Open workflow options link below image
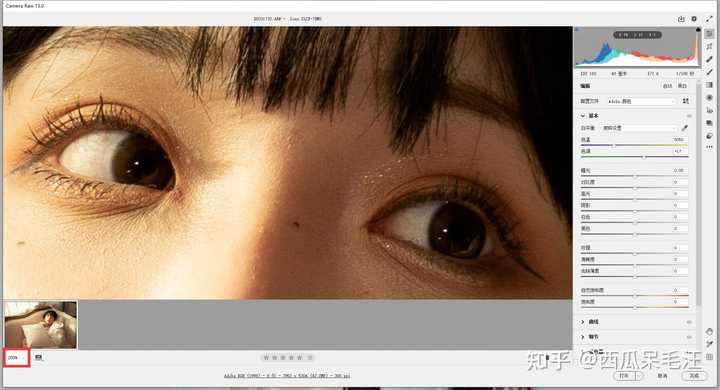The height and width of the screenshot is (390, 720). 287,376
